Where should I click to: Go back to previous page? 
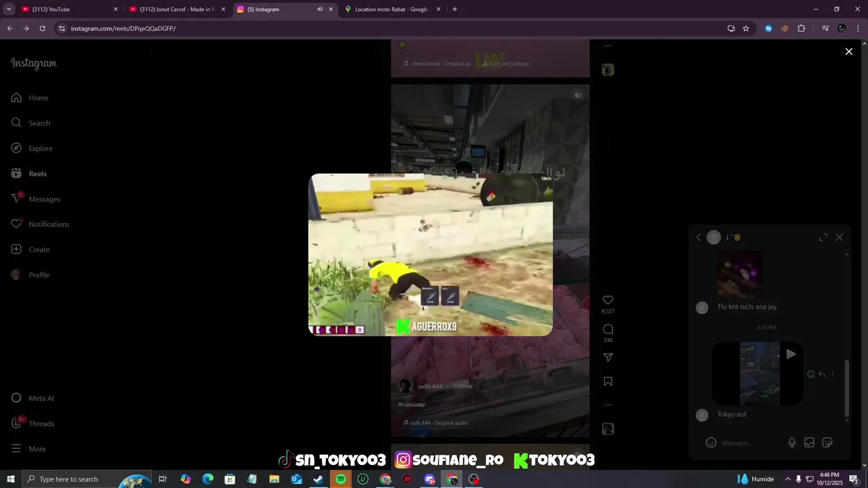[x=9, y=28]
